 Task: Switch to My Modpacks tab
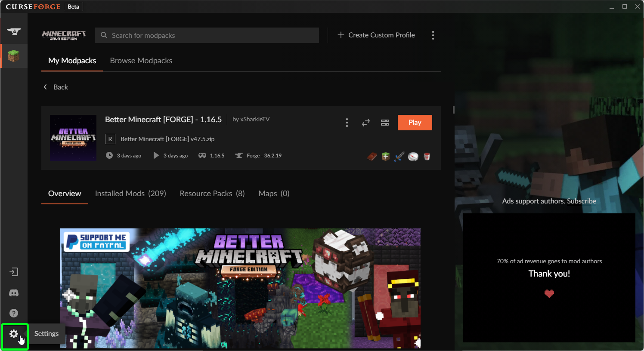(x=72, y=61)
